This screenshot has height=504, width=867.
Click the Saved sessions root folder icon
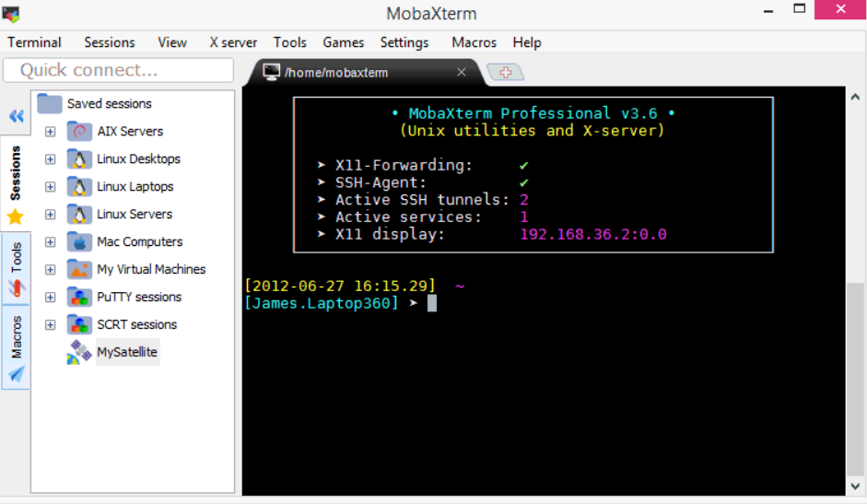point(49,103)
